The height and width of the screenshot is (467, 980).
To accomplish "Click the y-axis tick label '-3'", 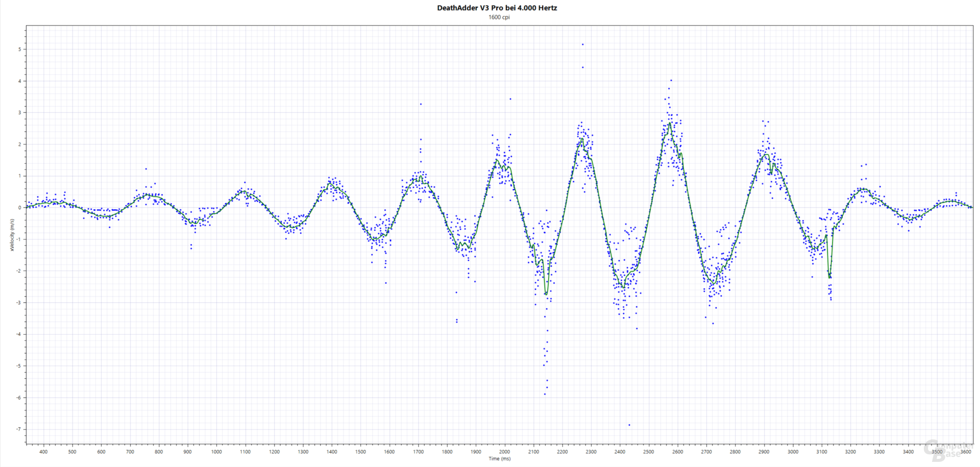I will click(19, 303).
